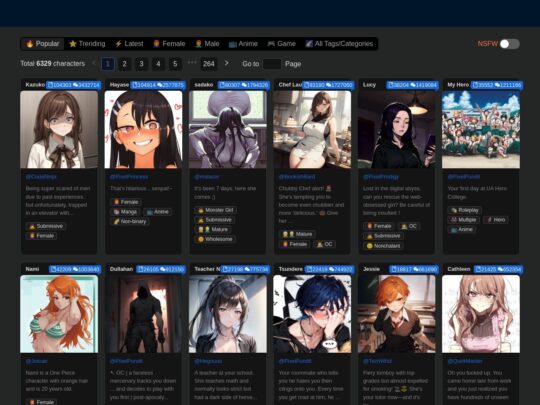The height and width of the screenshot is (405, 540).
Task: Click the stats badge on Lucy card
Action: 413,85
